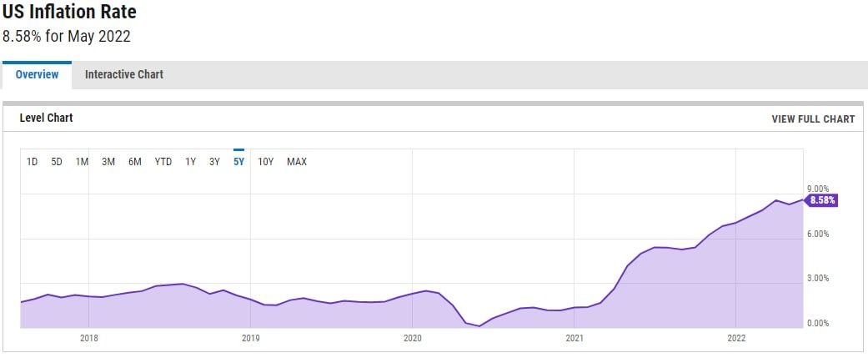
Task: Set chart range to 3M
Action: point(108,162)
